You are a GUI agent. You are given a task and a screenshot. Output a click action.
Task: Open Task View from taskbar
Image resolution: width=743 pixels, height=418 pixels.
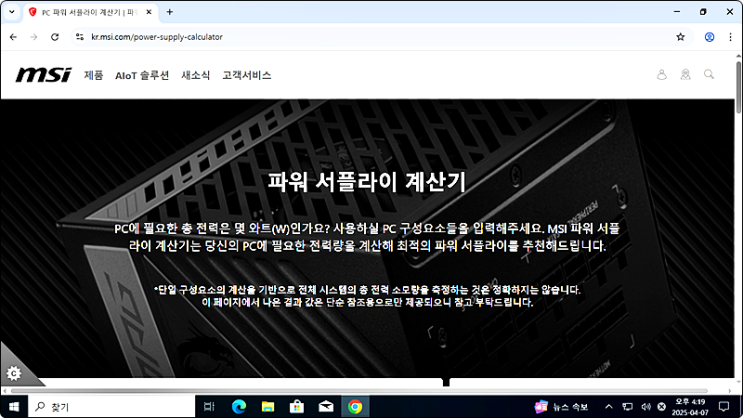[209, 407]
